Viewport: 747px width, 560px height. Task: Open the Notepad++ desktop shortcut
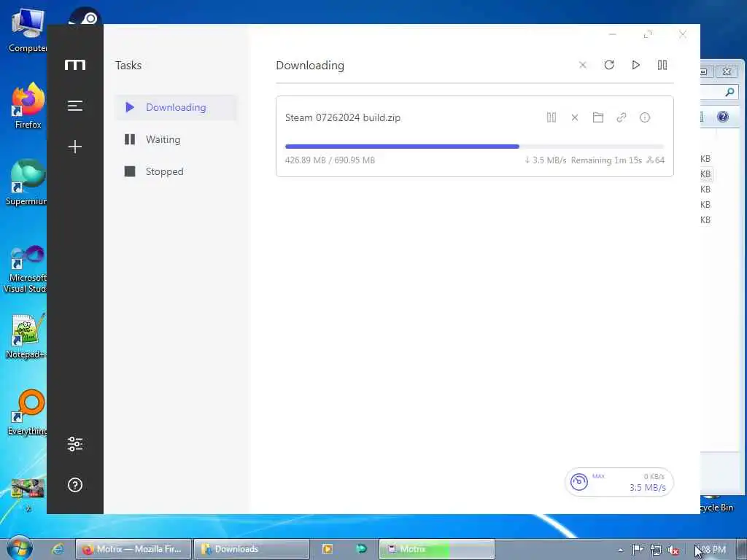tap(27, 336)
